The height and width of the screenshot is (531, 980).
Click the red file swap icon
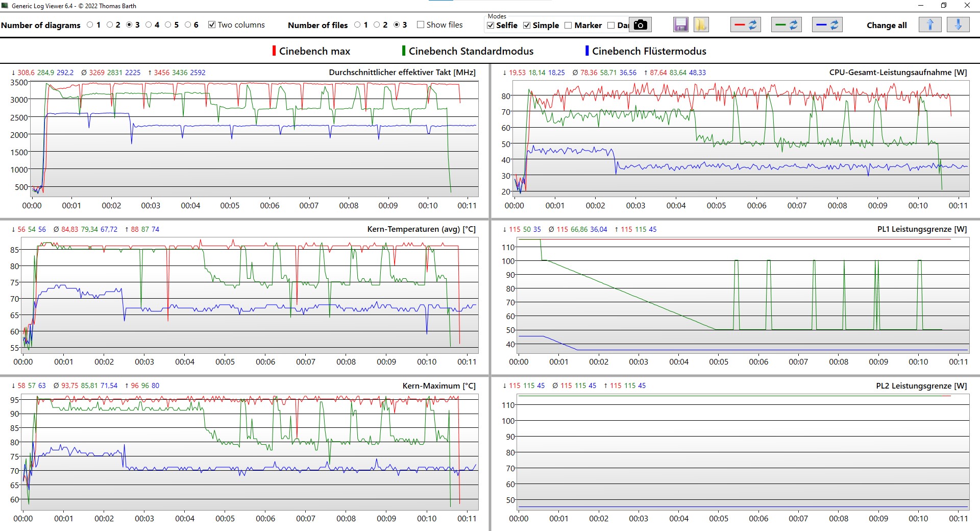pyautogui.click(x=746, y=25)
